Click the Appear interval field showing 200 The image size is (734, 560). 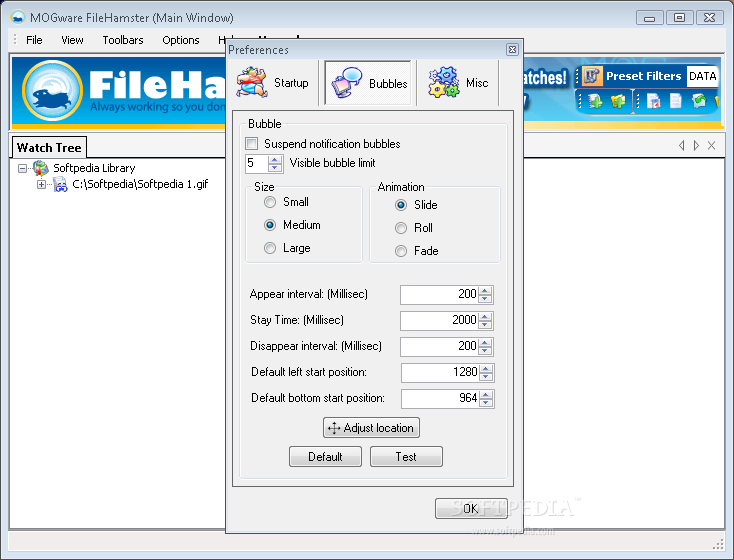440,295
